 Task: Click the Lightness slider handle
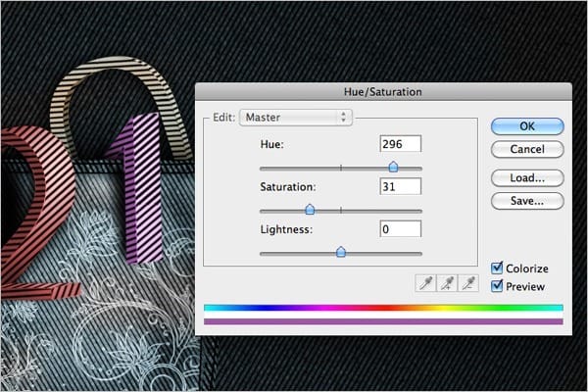(x=341, y=252)
